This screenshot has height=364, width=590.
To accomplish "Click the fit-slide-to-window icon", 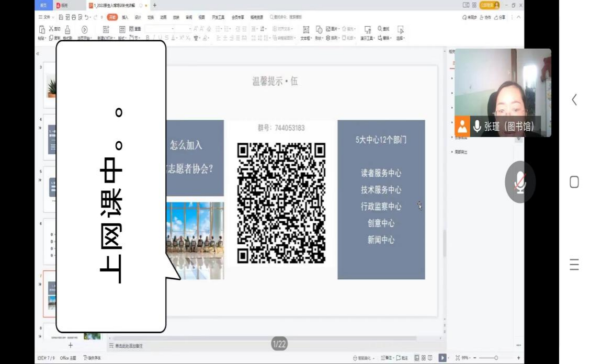I will point(458,358).
